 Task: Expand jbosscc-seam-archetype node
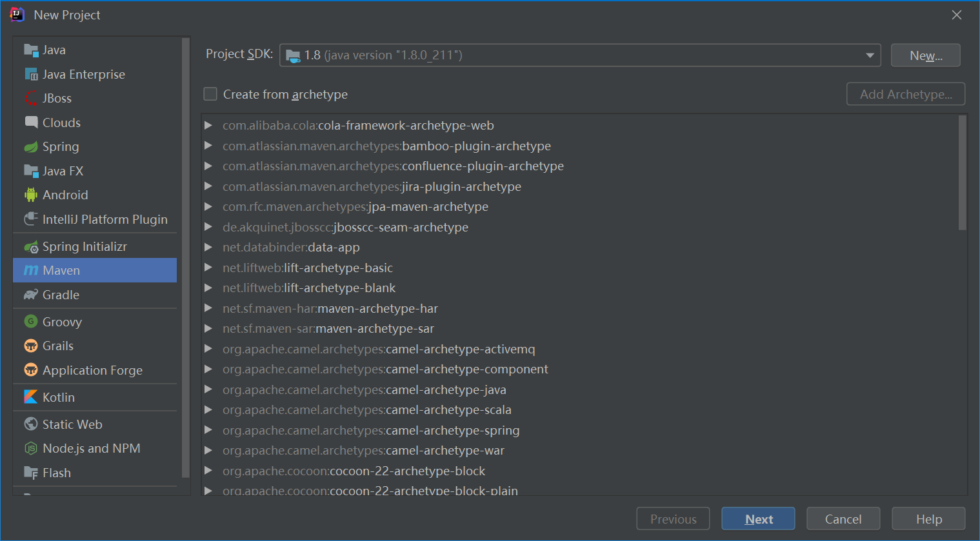tap(208, 227)
